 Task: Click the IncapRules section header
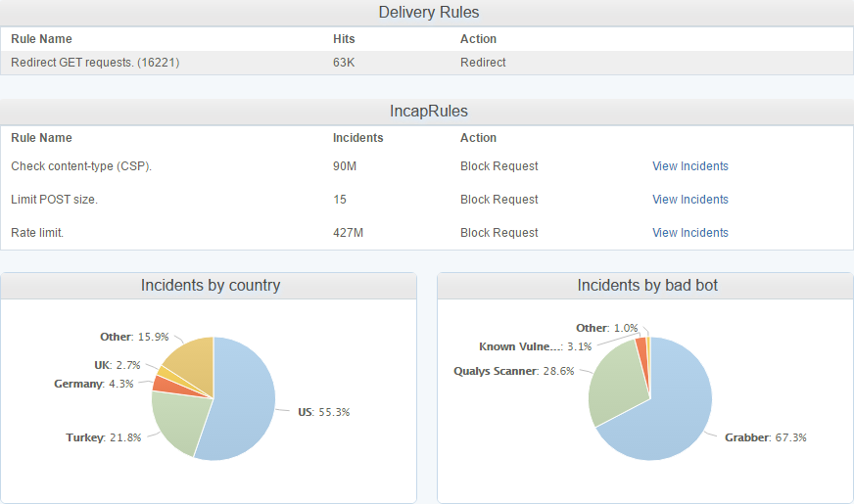pos(428,112)
